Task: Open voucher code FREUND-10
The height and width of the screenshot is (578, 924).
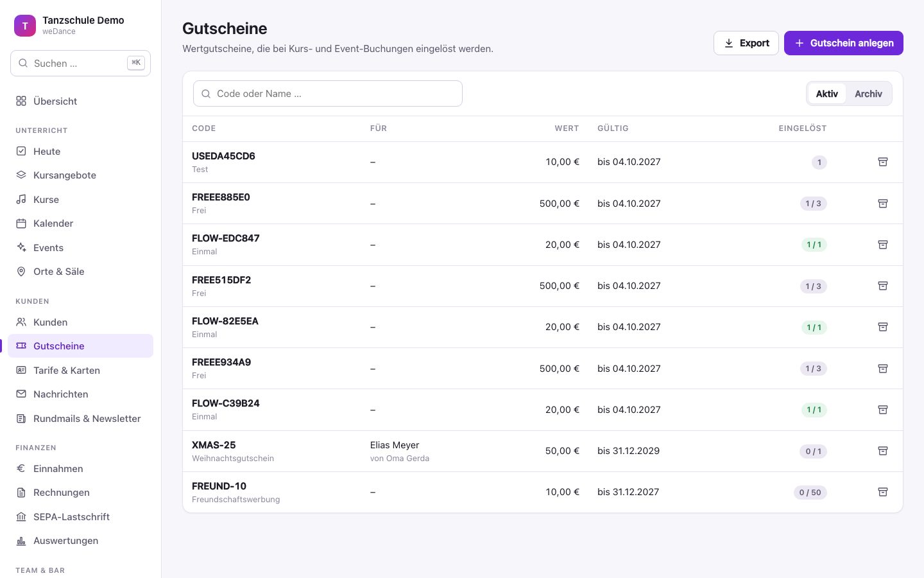Action: 219,486
